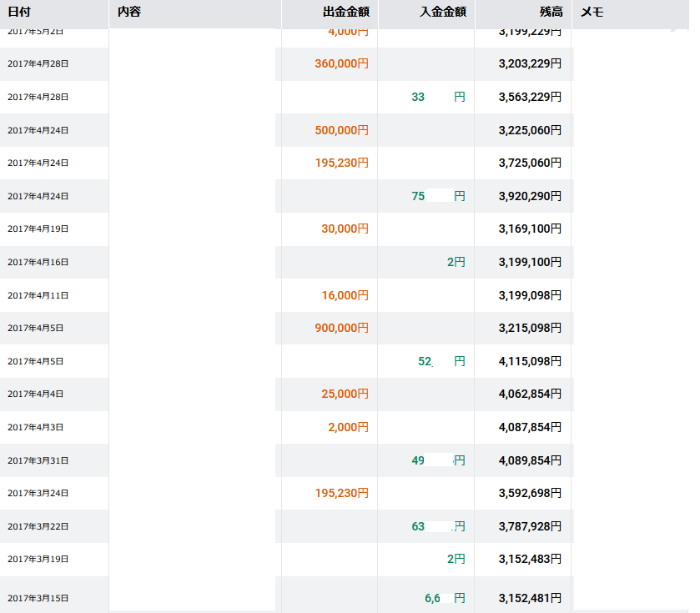Select the 30,000円 withdrawal amount
The width and height of the screenshot is (700, 613).
tap(345, 229)
